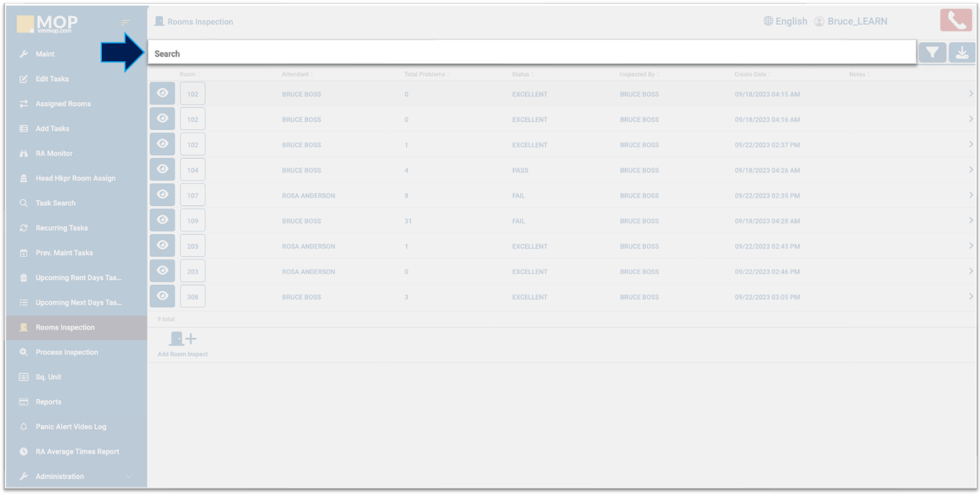Open RA Monitor in sidebar
The image size is (980, 494).
[x=54, y=153]
